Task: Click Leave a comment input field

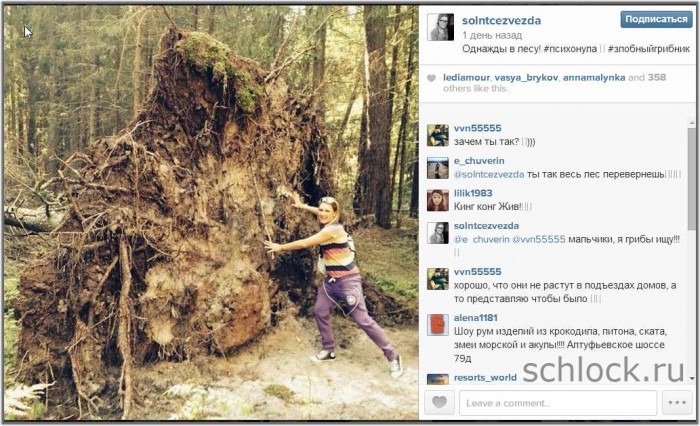Action: (558, 403)
